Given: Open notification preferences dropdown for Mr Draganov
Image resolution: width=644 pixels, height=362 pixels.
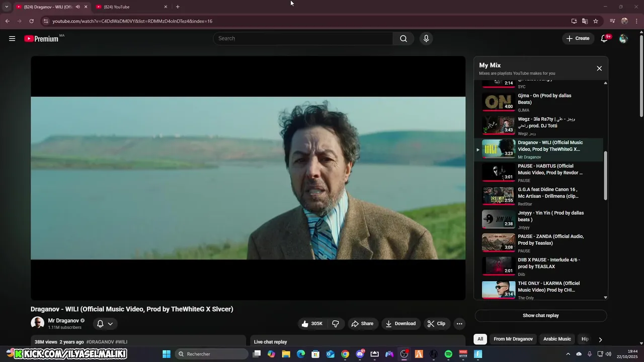Looking at the screenshot, I should point(105,324).
